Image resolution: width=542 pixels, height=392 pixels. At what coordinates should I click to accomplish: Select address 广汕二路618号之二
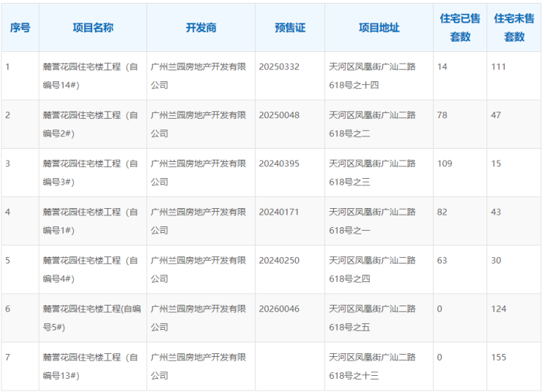372,124
